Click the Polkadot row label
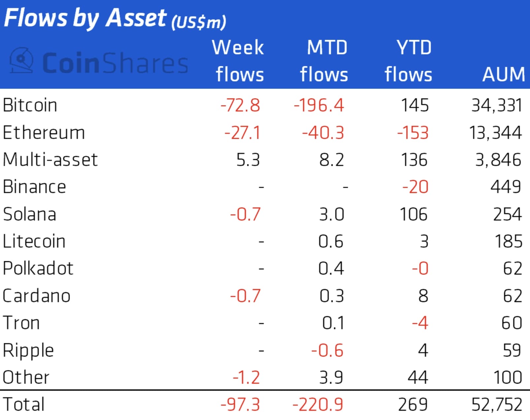 pyautogui.click(x=38, y=268)
